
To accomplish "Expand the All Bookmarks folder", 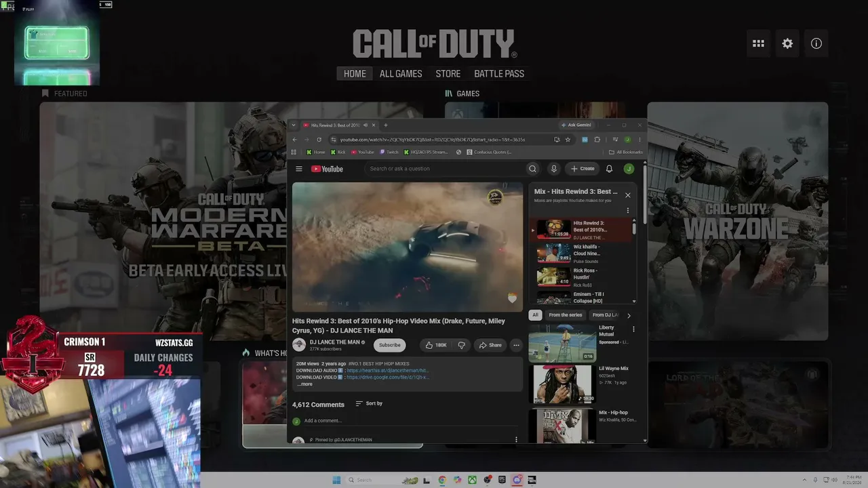I will pos(626,152).
